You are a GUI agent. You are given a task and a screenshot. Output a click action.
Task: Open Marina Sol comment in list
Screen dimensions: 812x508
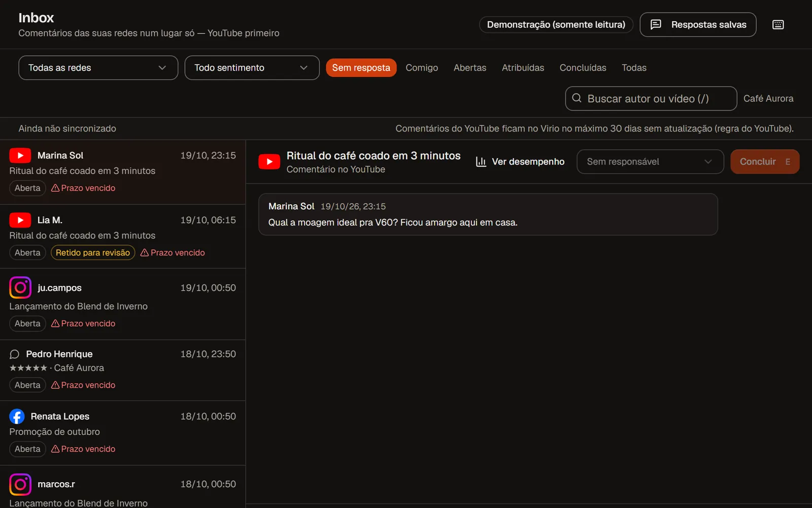[x=123, y=172]
